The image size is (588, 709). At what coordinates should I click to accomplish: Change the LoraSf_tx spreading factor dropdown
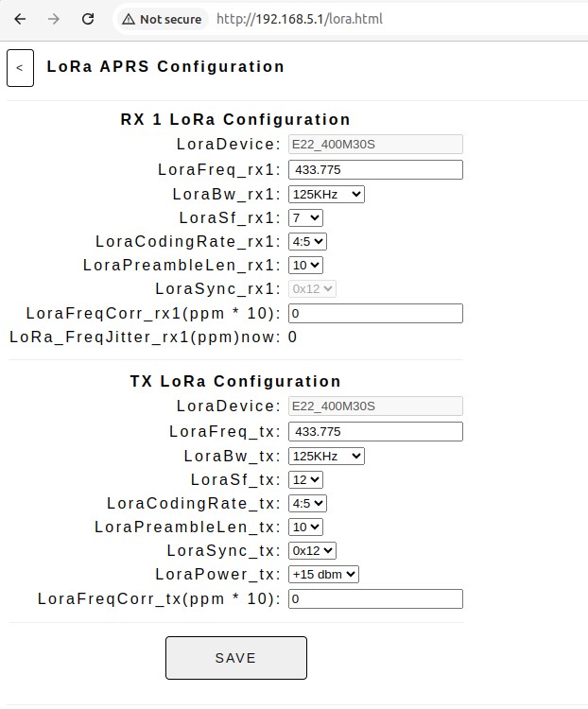(305, 479)
